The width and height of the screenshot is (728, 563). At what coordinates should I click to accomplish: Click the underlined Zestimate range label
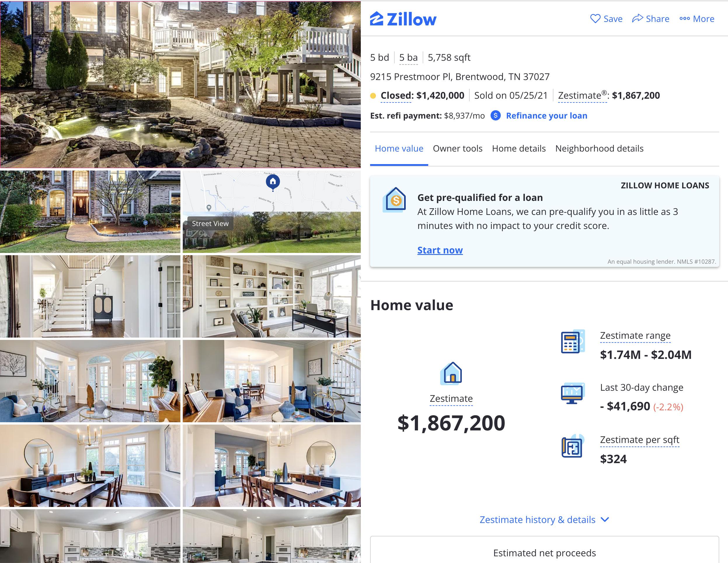tap(635, 335)
